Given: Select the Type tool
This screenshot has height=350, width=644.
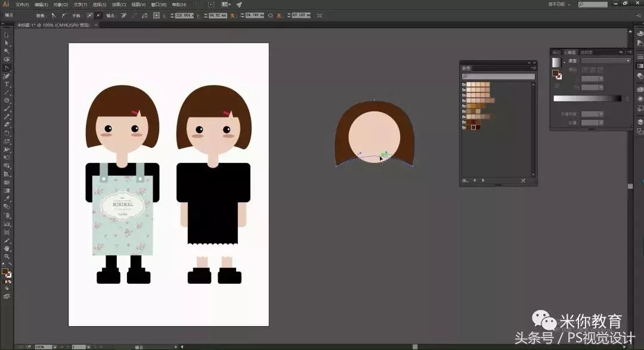Looking at the screenshot, I should pos(7,84).
